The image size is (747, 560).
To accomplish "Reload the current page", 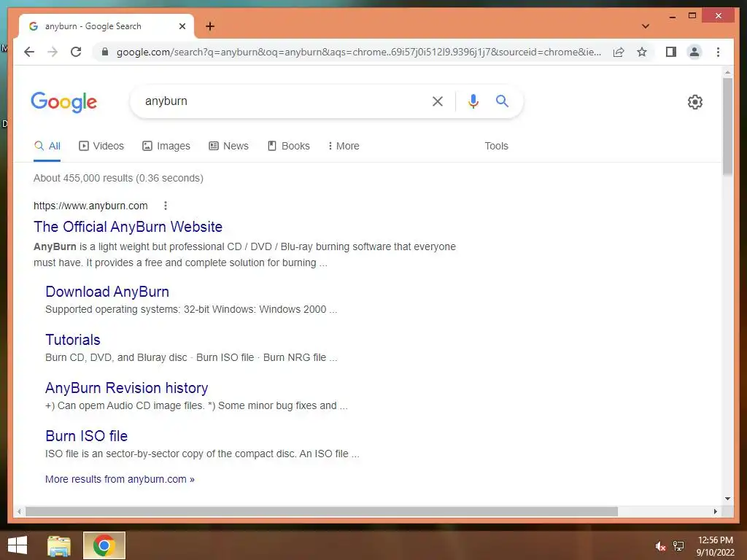I will [76, 52].
